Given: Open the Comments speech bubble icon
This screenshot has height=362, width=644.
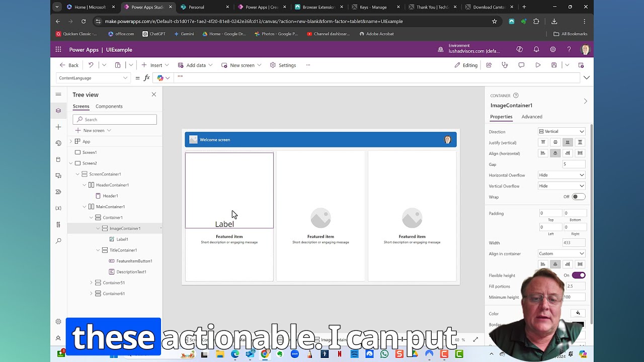Looking at the screenshot, I should [521, 65].
